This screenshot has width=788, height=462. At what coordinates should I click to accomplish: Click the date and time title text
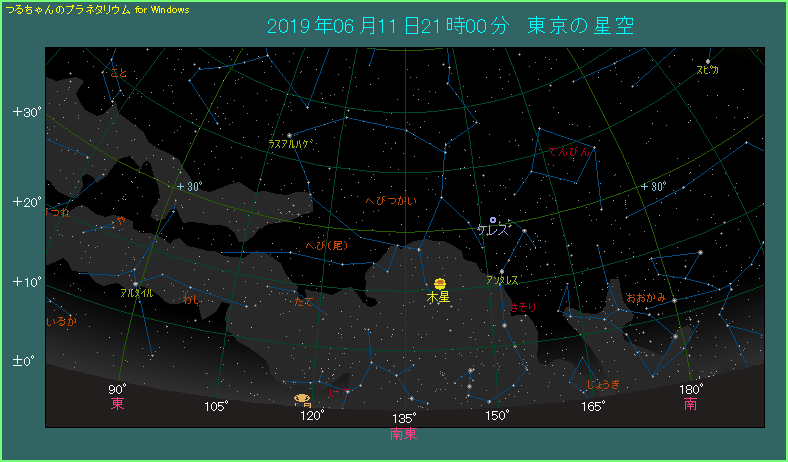click(451, 25)
